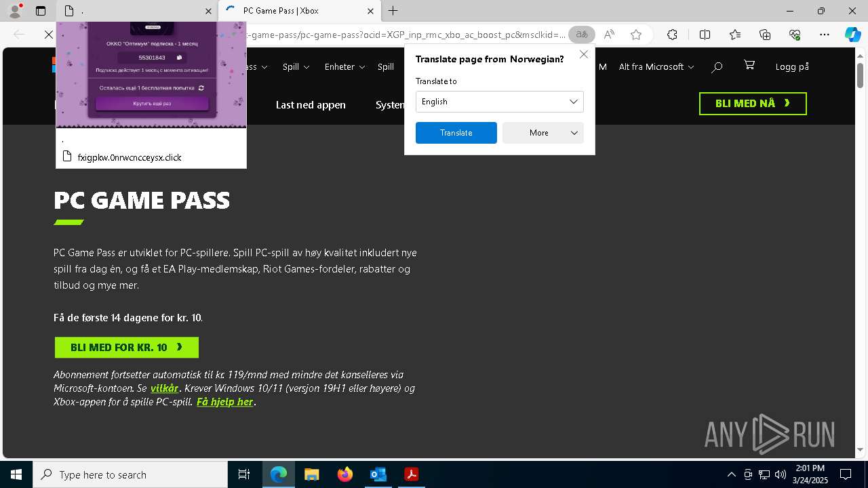Open the Få hjelp her link
Viewport: 868px width, 488px height.
(x=224, y=402)
